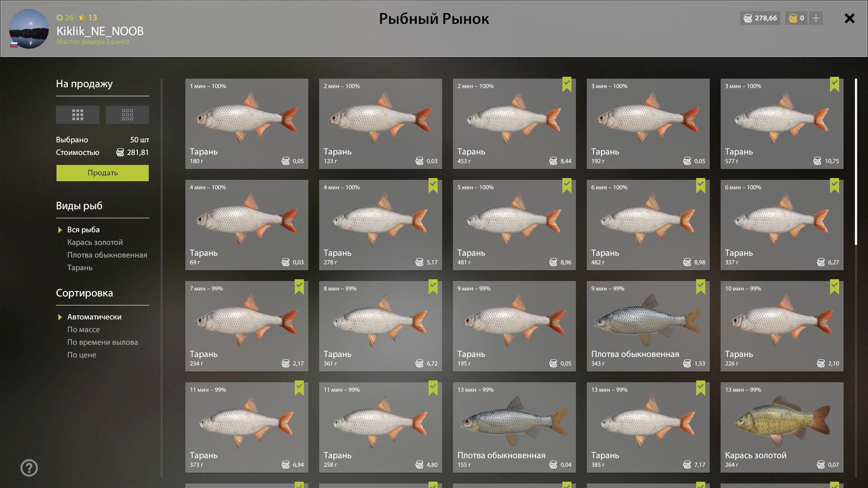Choose Автоматически sorting option
The image size is (868, 488).
94,317
